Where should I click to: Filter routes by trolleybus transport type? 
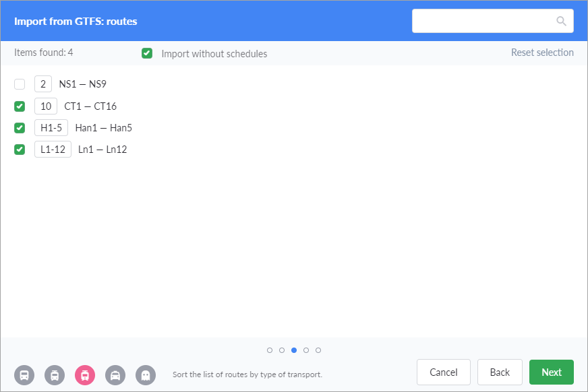click(x=55, y=375)
